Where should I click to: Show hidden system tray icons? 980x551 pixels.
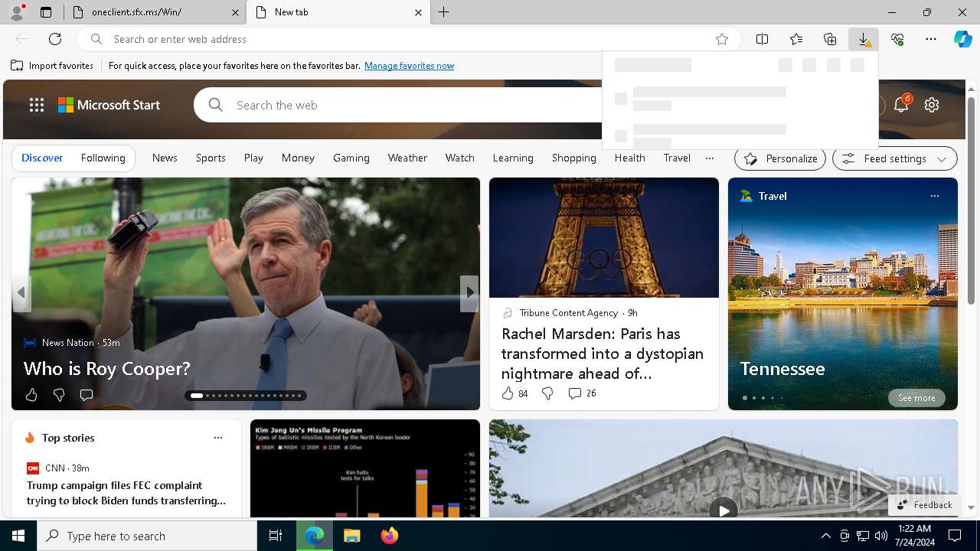[x=825, y=536]
